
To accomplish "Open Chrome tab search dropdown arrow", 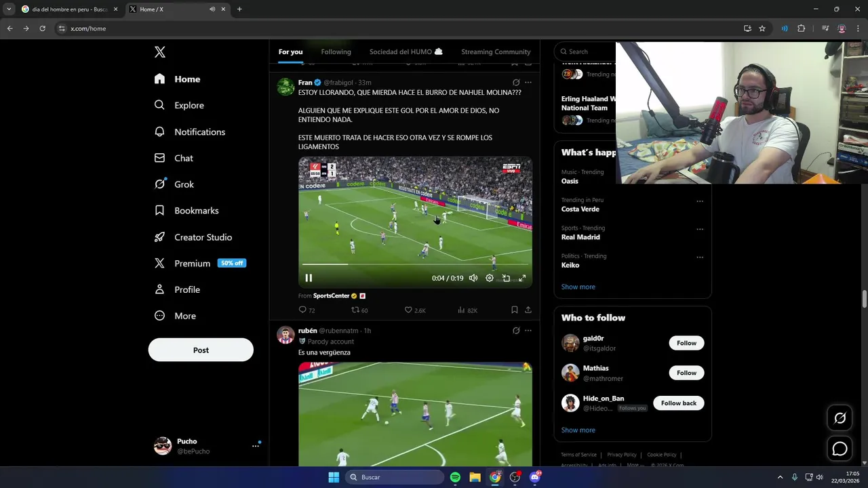I will (x=9, y=9).
